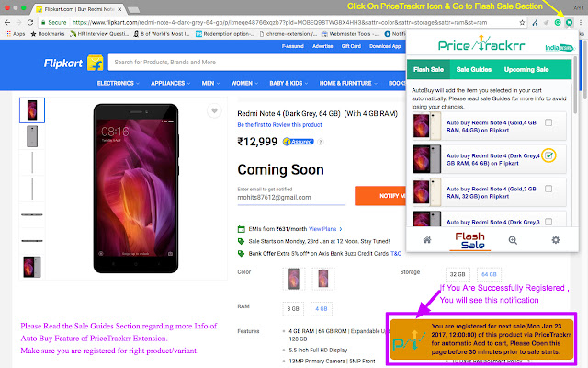This screenshot has width=588, height=368.
Task: Click the browser address bar
Action: 279,22
